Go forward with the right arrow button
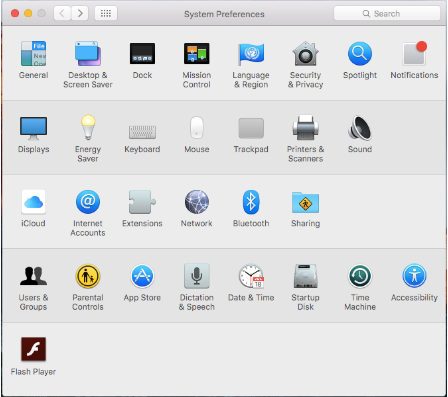The width and height of the screenshot is (448, 397). pos(80,13)
